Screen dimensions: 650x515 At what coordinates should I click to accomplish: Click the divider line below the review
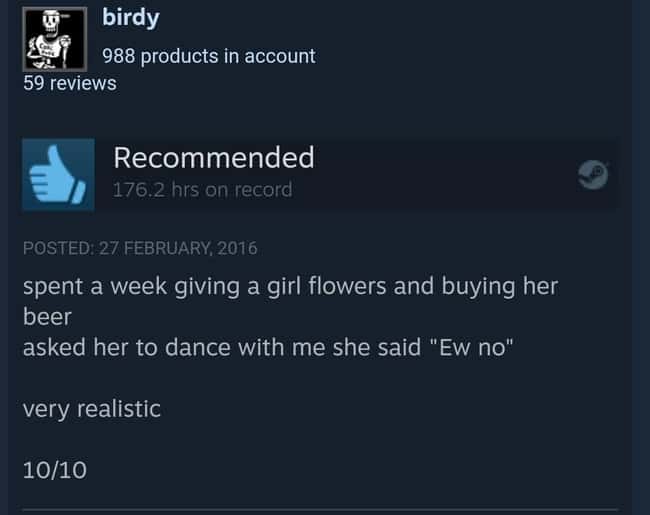click(x=320, y=510)
